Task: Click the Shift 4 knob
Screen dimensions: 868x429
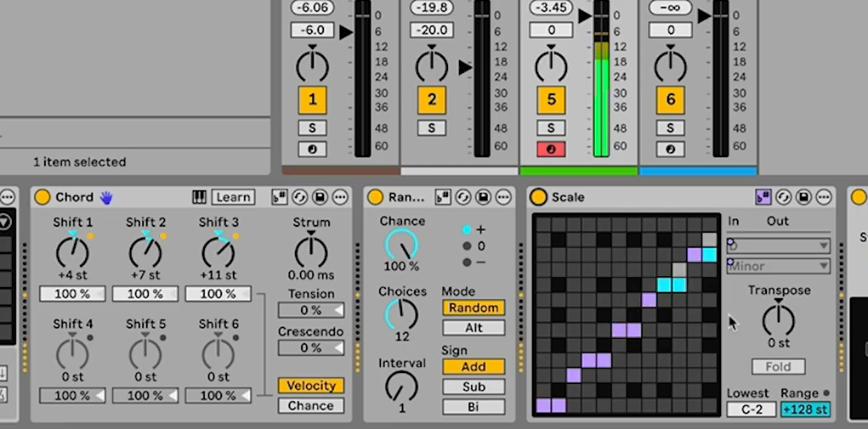Action: click(x=72, y=353)
